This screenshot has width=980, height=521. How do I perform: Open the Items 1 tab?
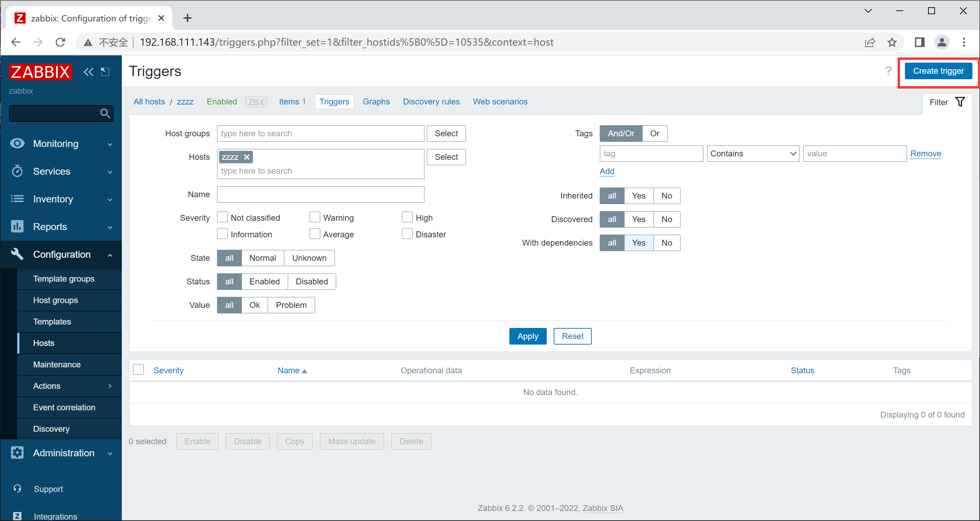click(x=292, y=102)
